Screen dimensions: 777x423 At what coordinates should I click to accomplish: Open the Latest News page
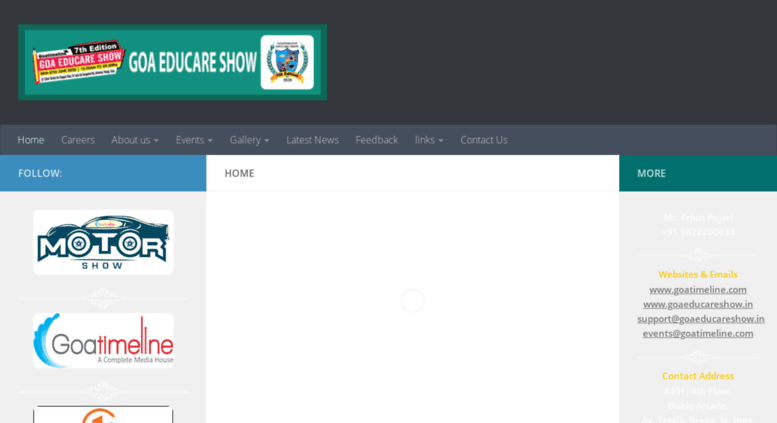tap(312, 140)
